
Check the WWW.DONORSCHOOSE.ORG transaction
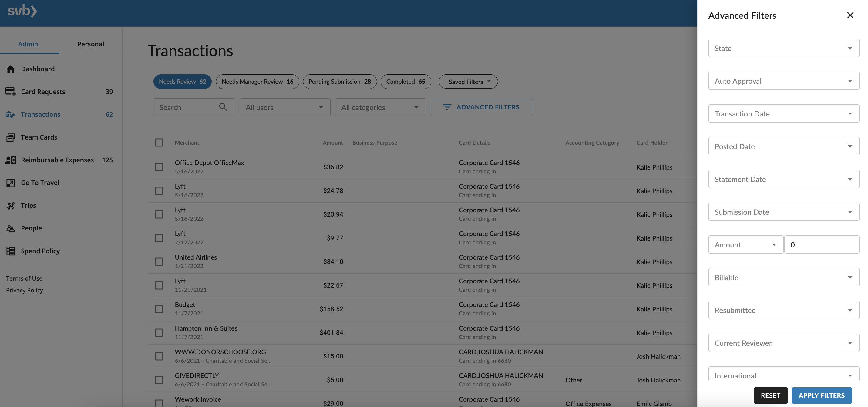coord(159,356)
